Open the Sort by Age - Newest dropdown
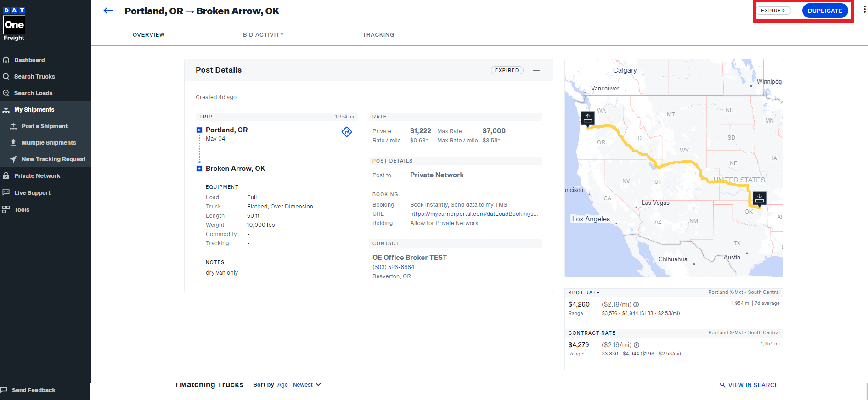The height and width of the screenshot is (400, 868). pos(299,385)
